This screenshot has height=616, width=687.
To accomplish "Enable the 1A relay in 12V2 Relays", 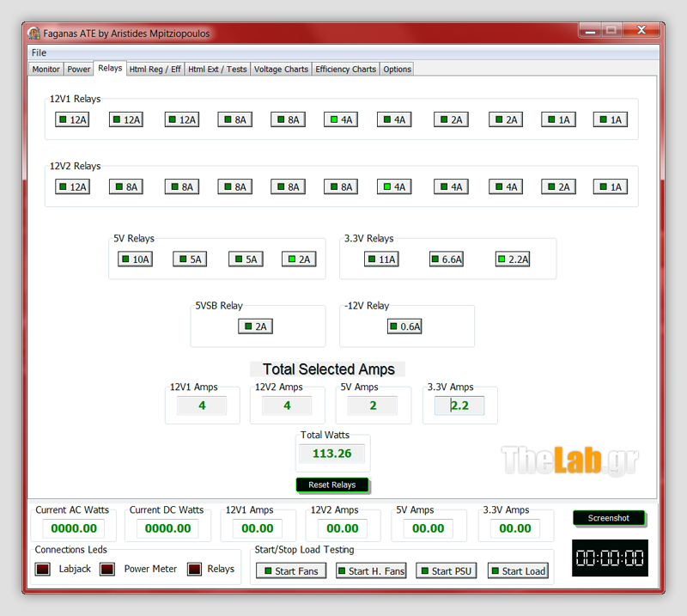I will pos(611,186).
